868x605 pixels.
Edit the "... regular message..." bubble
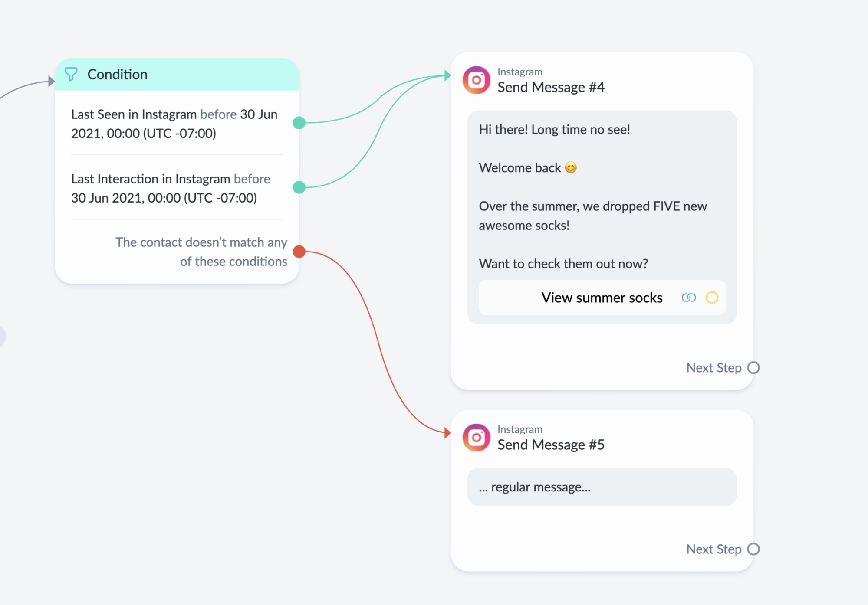(534, 487)
